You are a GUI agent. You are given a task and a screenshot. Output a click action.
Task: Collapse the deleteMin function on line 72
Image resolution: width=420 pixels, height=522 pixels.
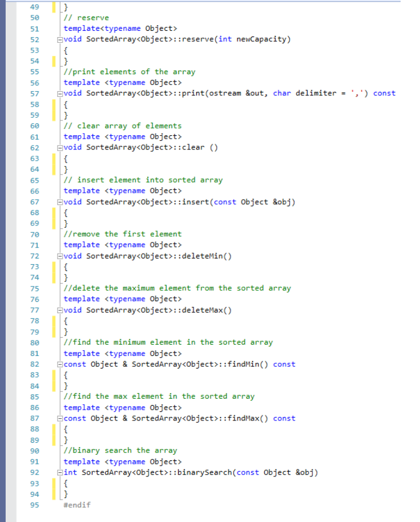click(59, 256)
